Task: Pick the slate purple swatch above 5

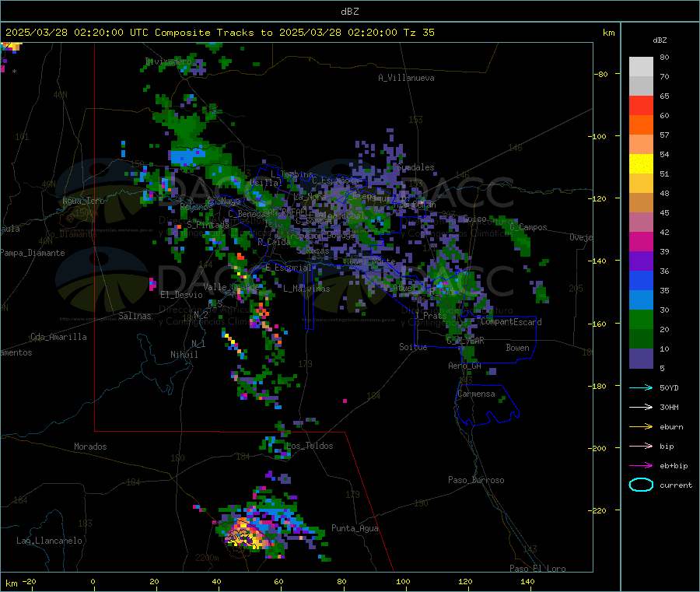Action: 641,358
